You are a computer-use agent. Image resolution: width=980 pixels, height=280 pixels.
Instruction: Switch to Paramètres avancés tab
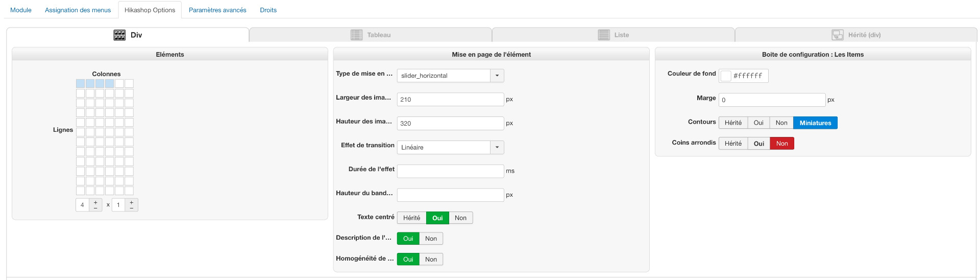(217, 10)
